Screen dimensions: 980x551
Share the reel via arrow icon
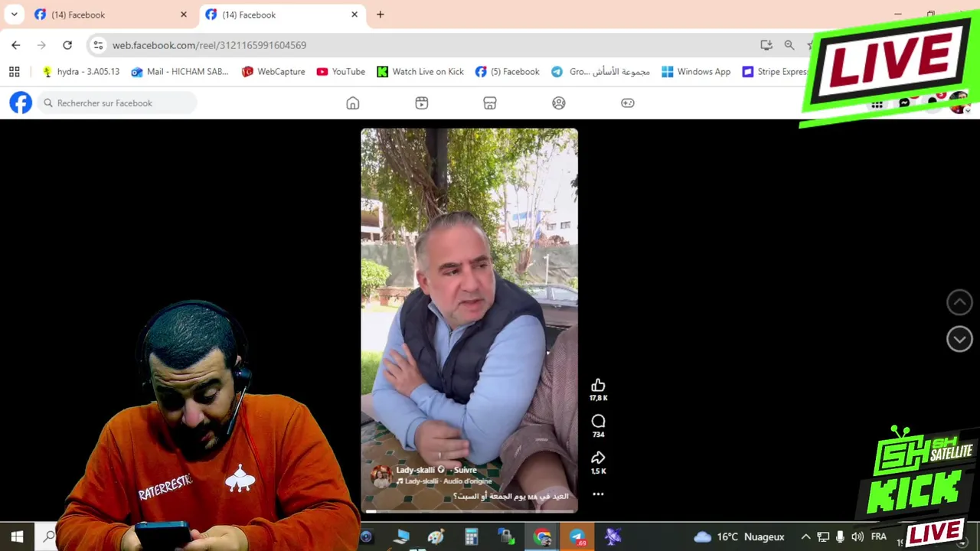click(x=598, y=458)
